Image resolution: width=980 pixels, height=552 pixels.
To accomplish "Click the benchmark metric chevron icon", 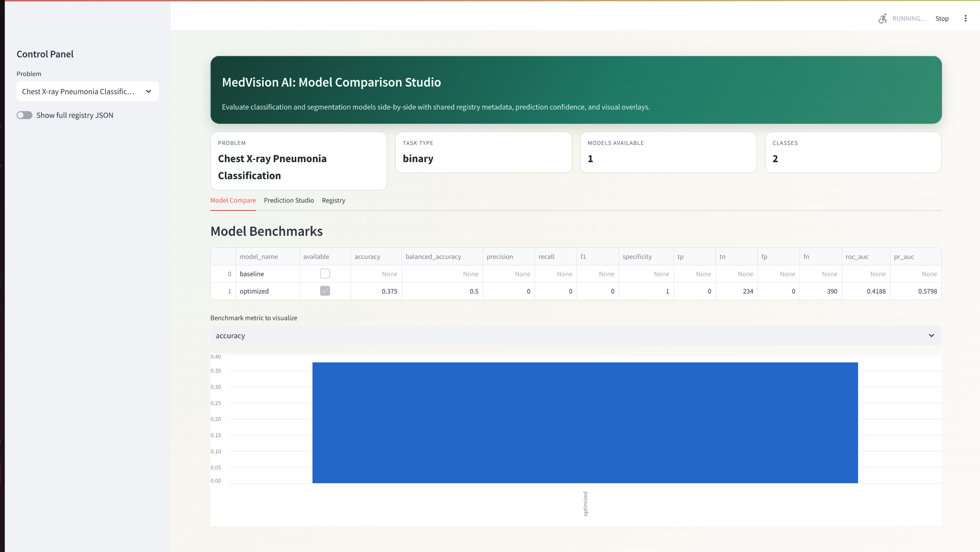I will 931,336.
